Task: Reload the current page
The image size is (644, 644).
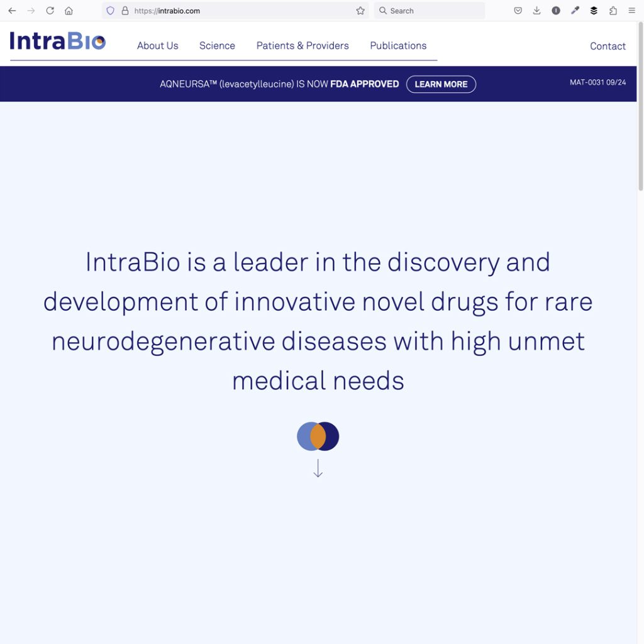Action: tap(50, 11)
